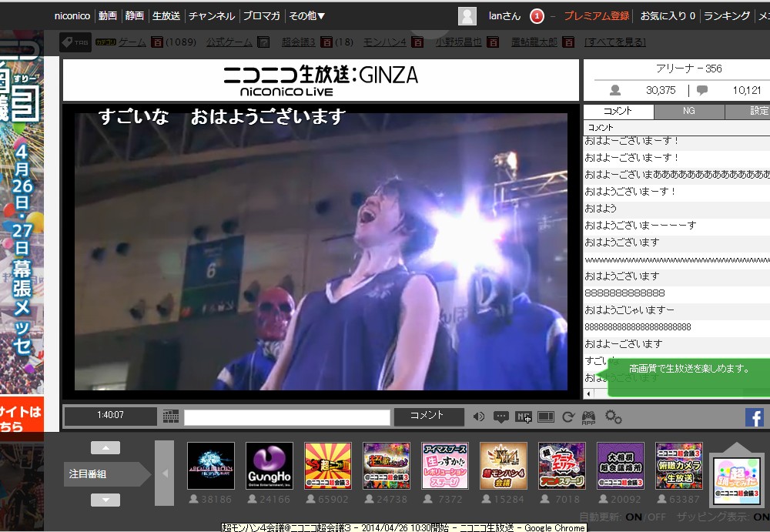The height and width of the screenshot is (532, 770).
Task: Open 動画 in the top navigation
Action: pyautogui.click(x=108, y=15)
